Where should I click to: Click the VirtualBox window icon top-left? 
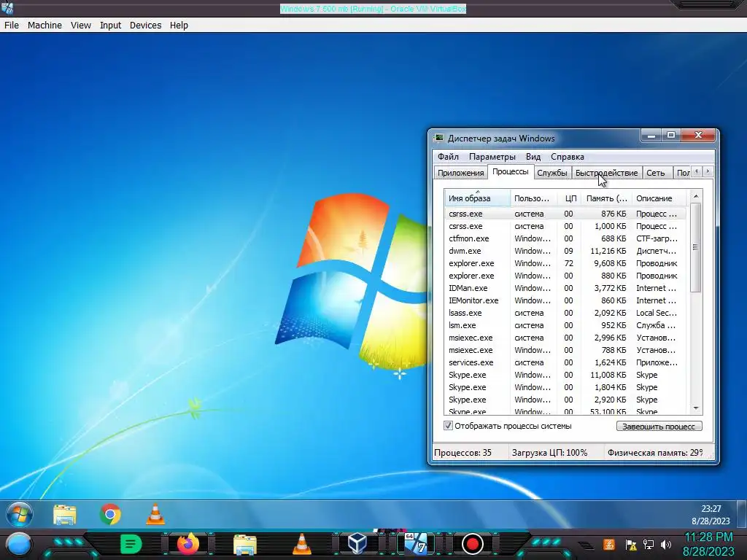click(7, 7)
